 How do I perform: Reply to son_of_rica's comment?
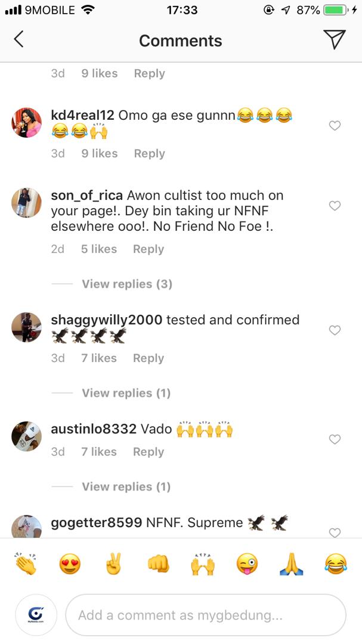[148, 249]
